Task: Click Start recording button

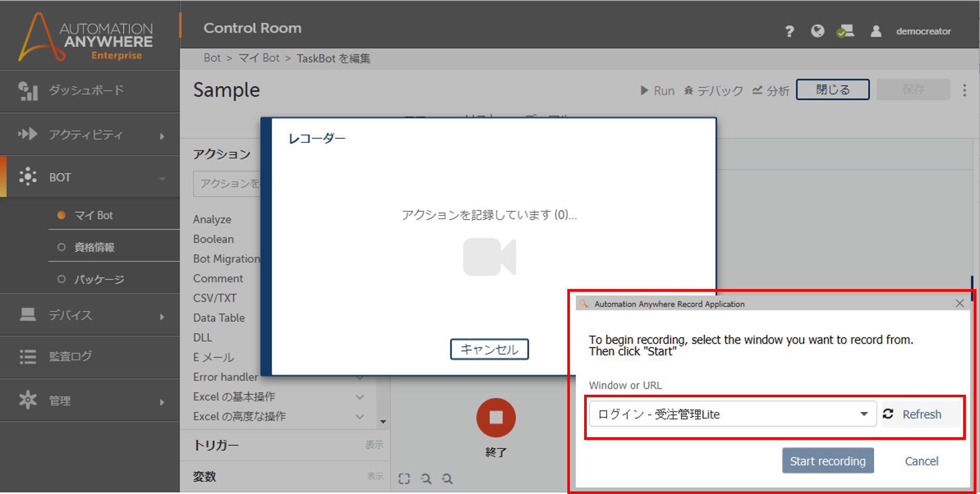Action: 828,461
